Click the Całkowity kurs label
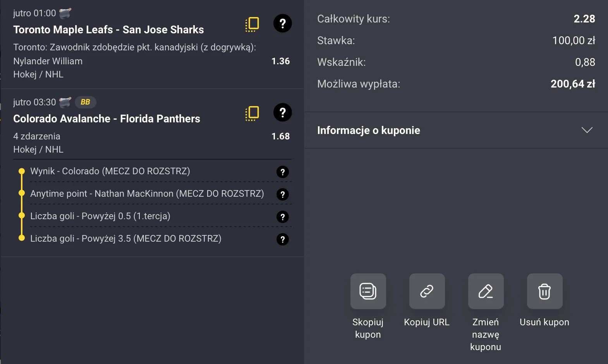The height and width of the screenshot is (364, 608). (x=354, y=19)
